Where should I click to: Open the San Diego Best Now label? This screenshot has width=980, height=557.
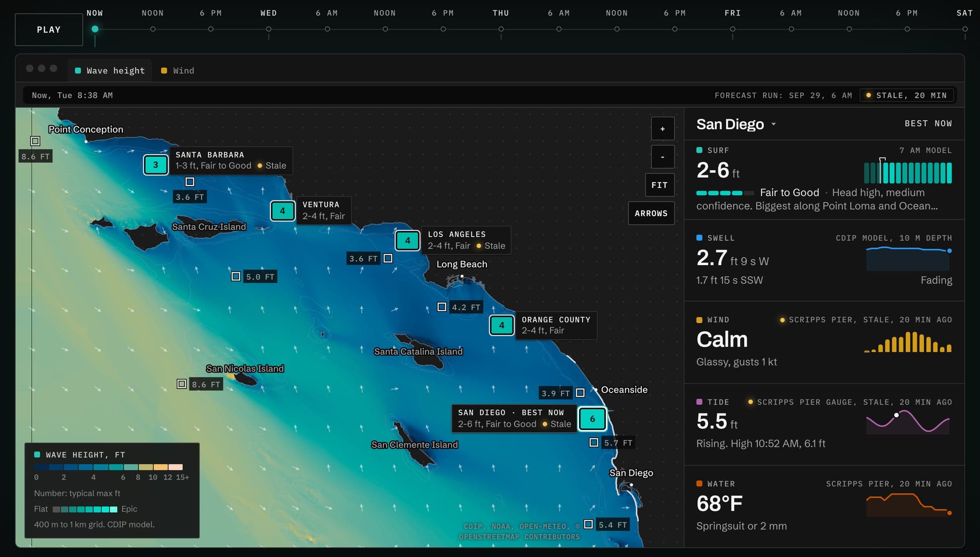click(514, 418)
